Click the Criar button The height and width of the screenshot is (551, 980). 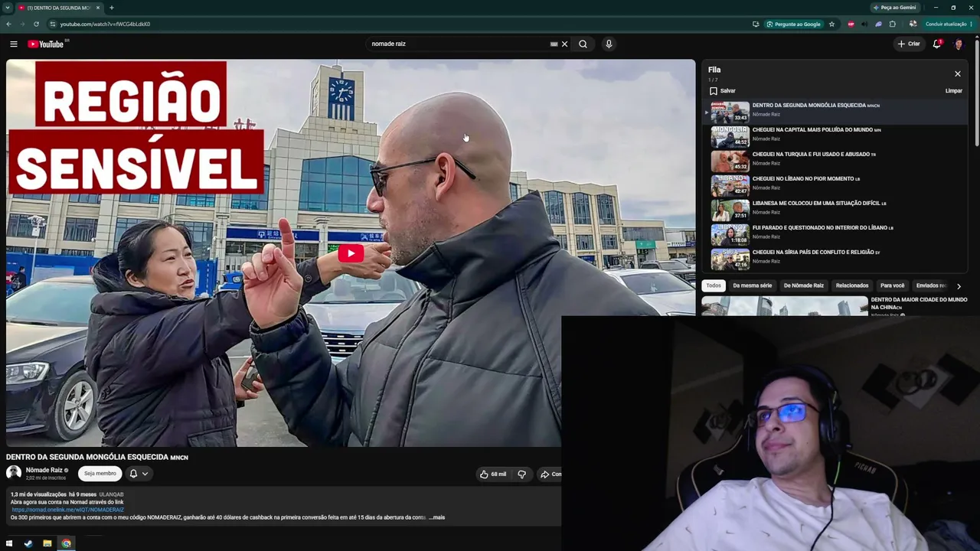coord(909,44)
